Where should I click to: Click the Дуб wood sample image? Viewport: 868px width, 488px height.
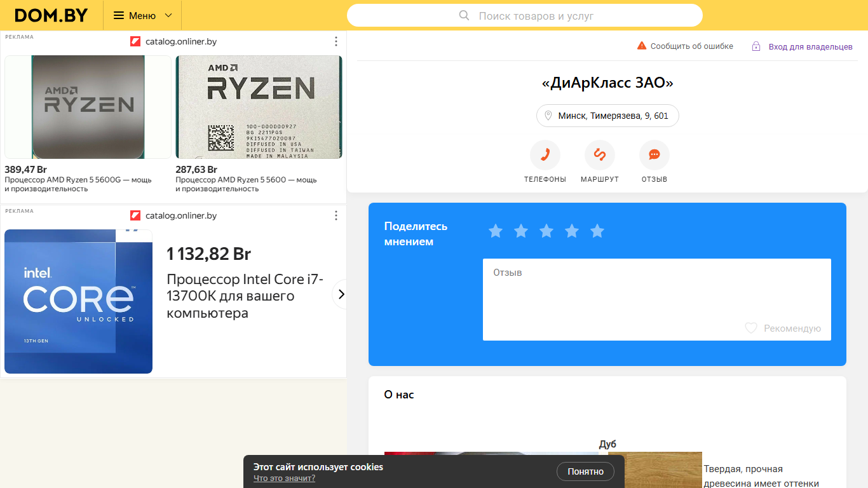pyautogui.click(x=655, y=470)
